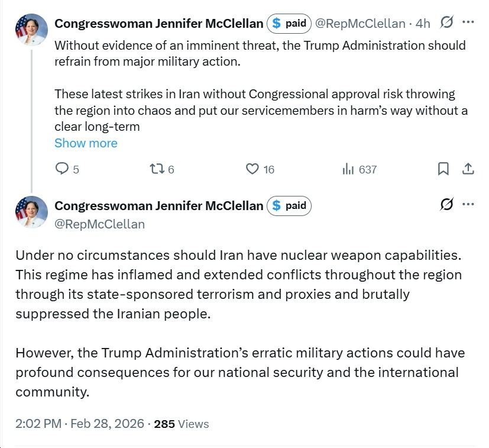Open more options menu on first tweet
Viewport: 489px width, 448px height.
pos(468,23)
